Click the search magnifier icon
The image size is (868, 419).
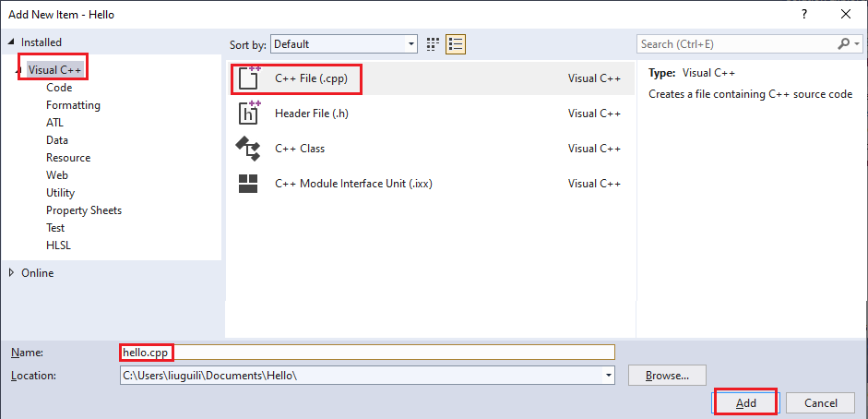click(x=844, y=43)
